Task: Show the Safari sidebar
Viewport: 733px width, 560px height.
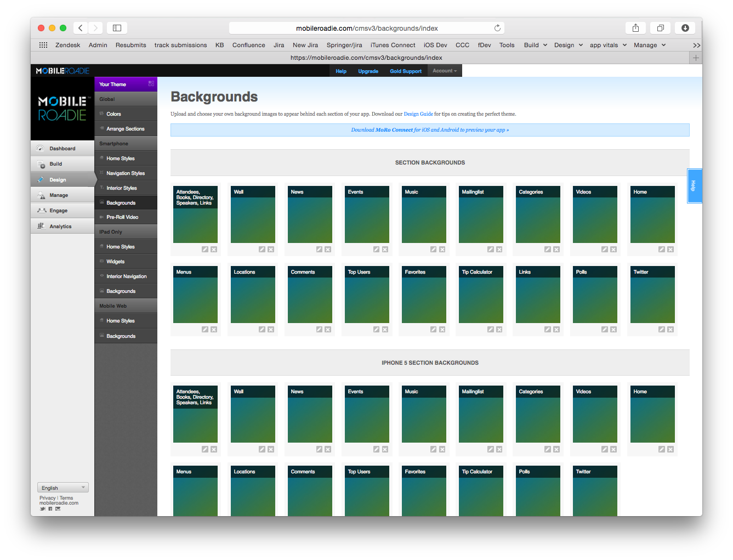Action: click(117, 28)
